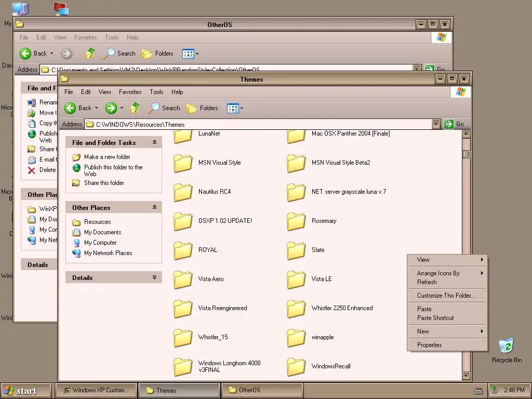The height and width of the screenshot is (399, 532).
Task: Switch to Windows XP Custom taskbar button
Action: (96, 391)
